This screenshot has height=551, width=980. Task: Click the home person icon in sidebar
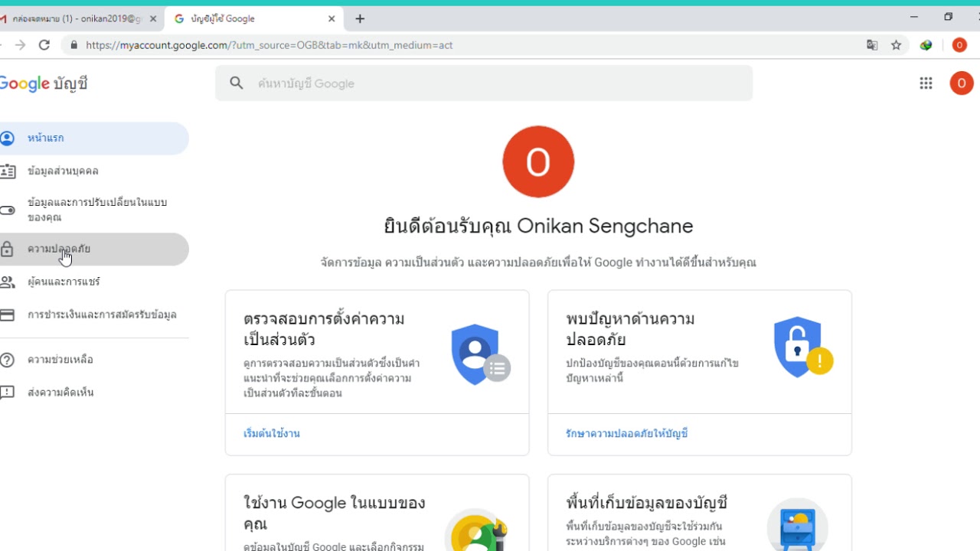click(x=7, y=139)
